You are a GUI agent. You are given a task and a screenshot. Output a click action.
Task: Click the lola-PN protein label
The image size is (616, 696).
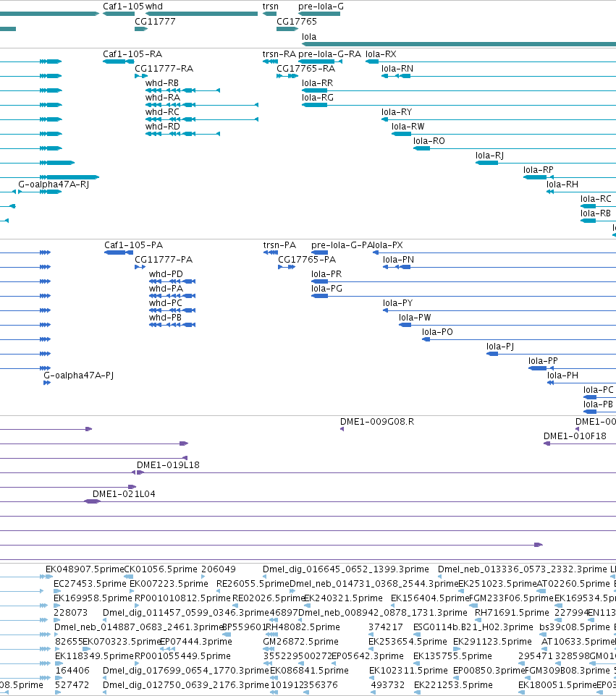(398, 260)
